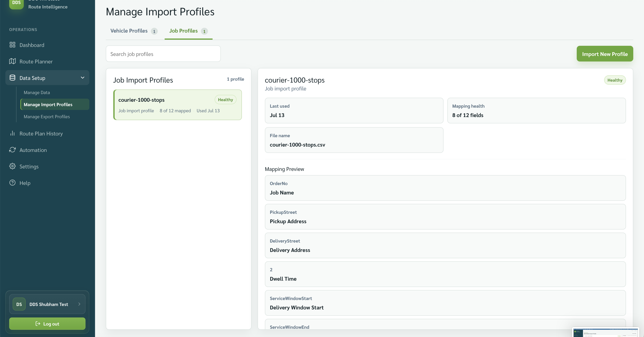
Task: Click the Healthy badge in detail header
Action: coord(615,80)
